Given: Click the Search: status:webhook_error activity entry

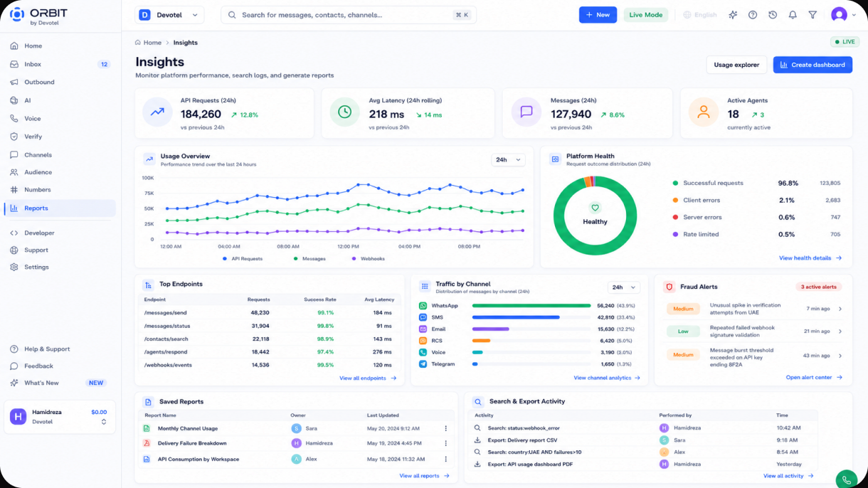Looking at the screenshot, I should click(x=644, y=428).
